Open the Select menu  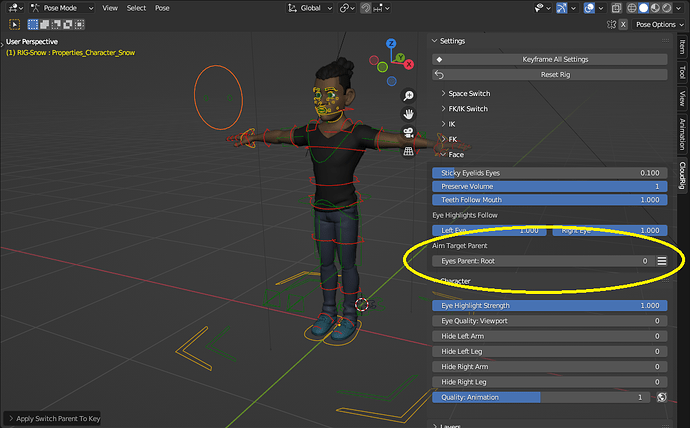point(136,8)
